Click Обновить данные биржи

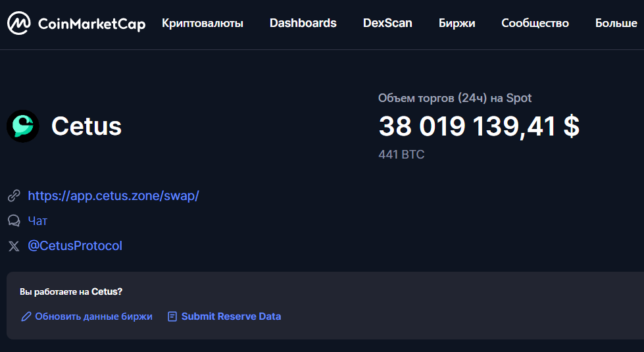(93, 316)
